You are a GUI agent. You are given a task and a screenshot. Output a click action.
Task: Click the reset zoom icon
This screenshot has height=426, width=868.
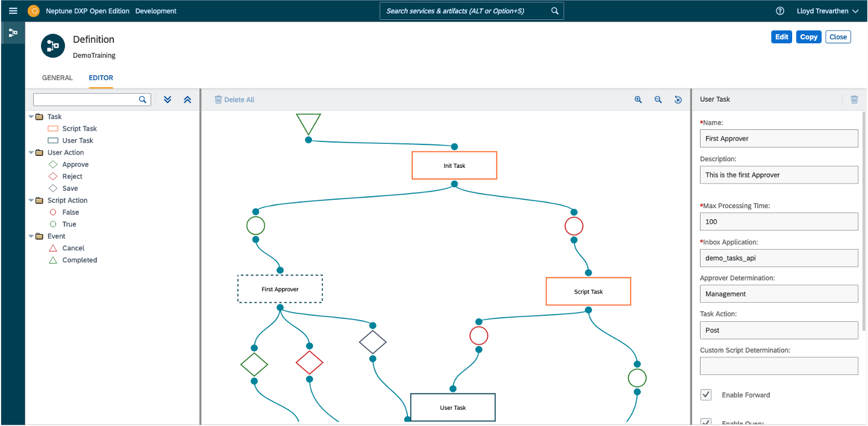tap(678, 100)
